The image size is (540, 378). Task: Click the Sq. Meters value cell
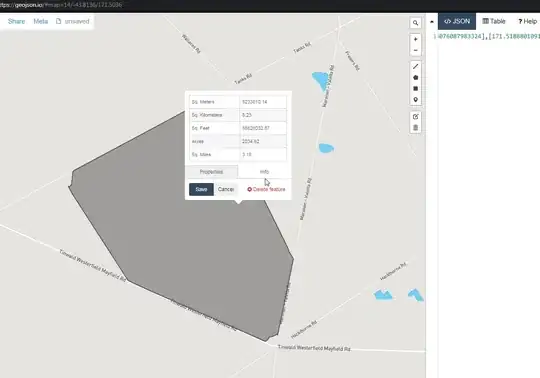(x=263, y=102)
